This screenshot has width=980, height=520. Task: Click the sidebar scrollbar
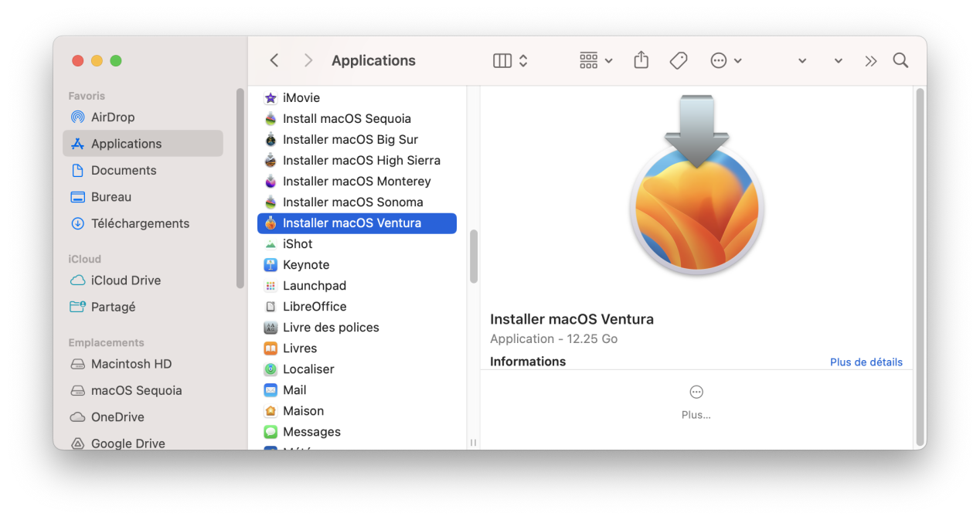coord(240,188)
